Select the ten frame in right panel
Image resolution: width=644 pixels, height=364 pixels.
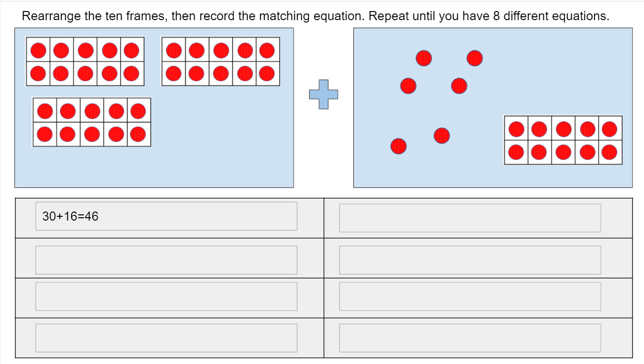click(563, 140)
